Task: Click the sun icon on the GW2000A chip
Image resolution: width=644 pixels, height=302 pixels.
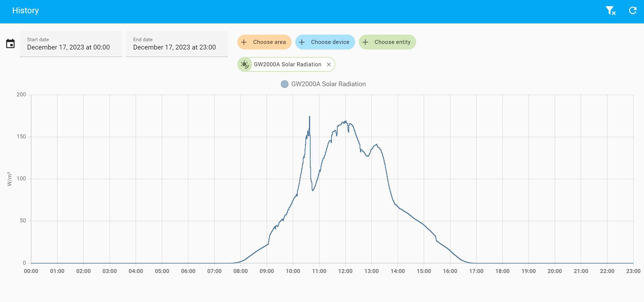Action: coord(245,64)
